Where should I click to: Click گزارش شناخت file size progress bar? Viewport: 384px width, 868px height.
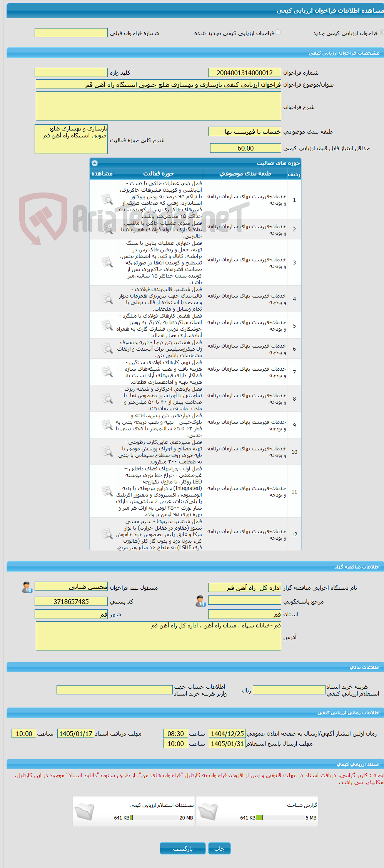(x=280, y=818)
